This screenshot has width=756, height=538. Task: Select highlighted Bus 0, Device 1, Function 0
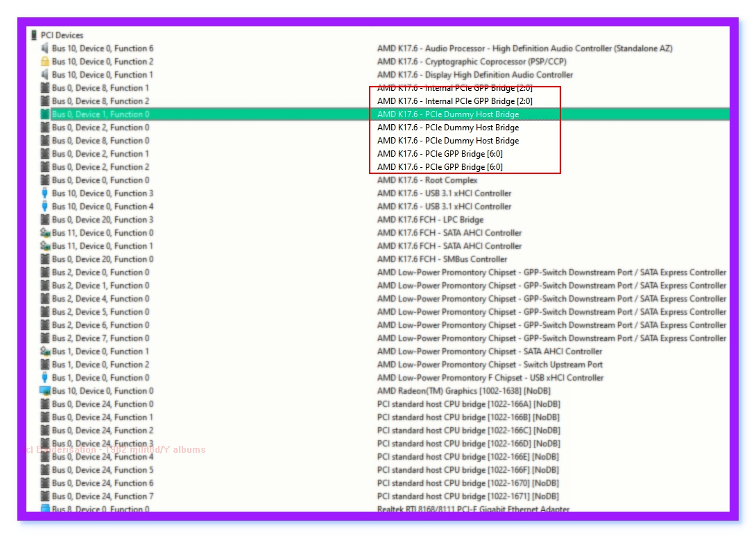tap(101, 114)
